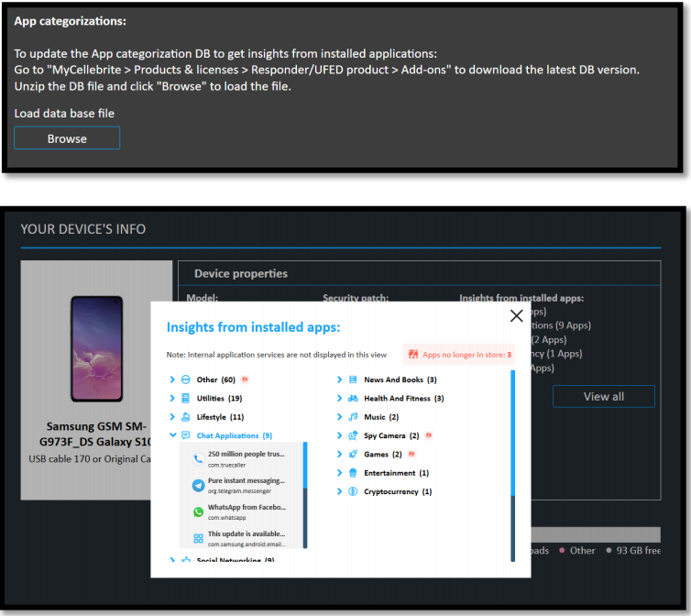Expand the Lifestyle (11) category
This screenshot has height=616, width=691.
pyautogui.click(x=172, y=417)
